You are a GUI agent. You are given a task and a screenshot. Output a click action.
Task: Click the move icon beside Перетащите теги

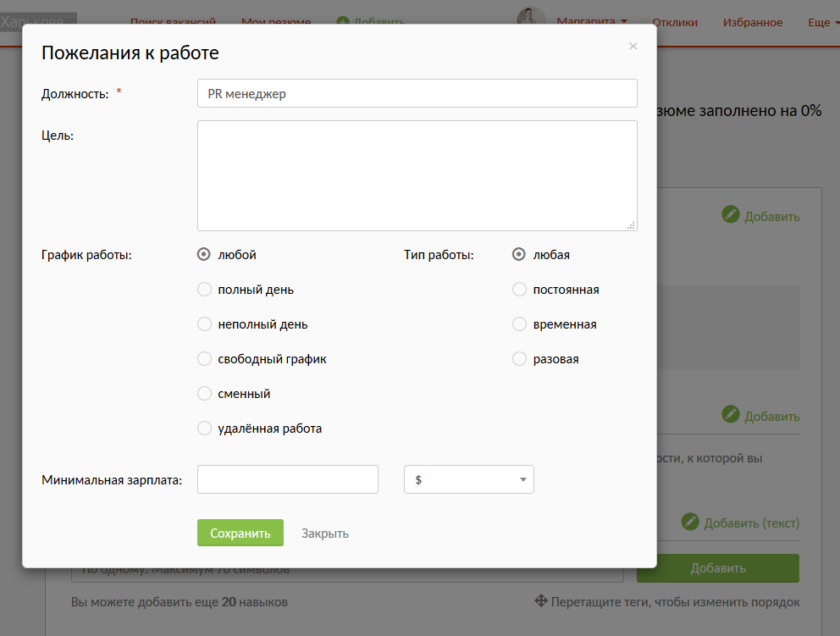tap(541, 602)
